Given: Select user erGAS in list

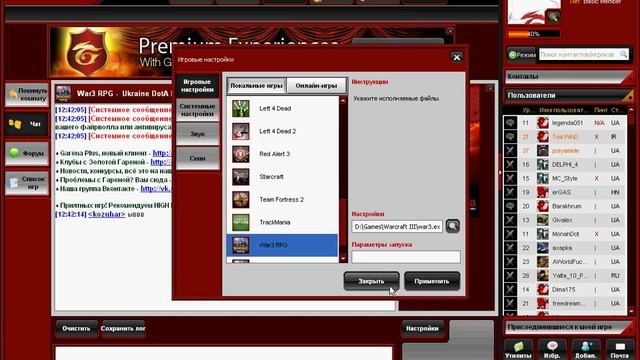Looking at the screenshot, I should click(x=565, y=192).
